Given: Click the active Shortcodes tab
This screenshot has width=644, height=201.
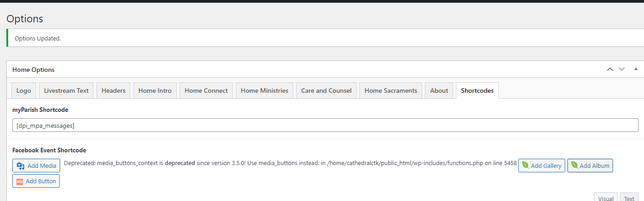Looking at the screenshot, I should click(x=477, y=90).
